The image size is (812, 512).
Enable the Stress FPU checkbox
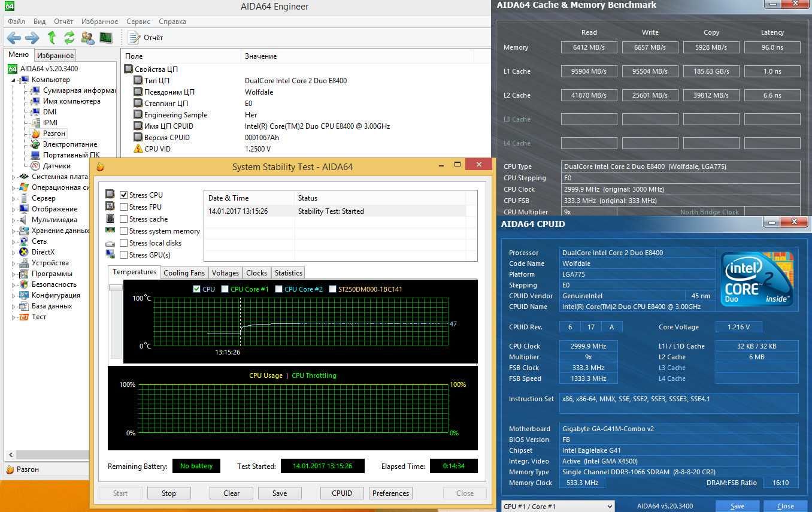point(124,207)
